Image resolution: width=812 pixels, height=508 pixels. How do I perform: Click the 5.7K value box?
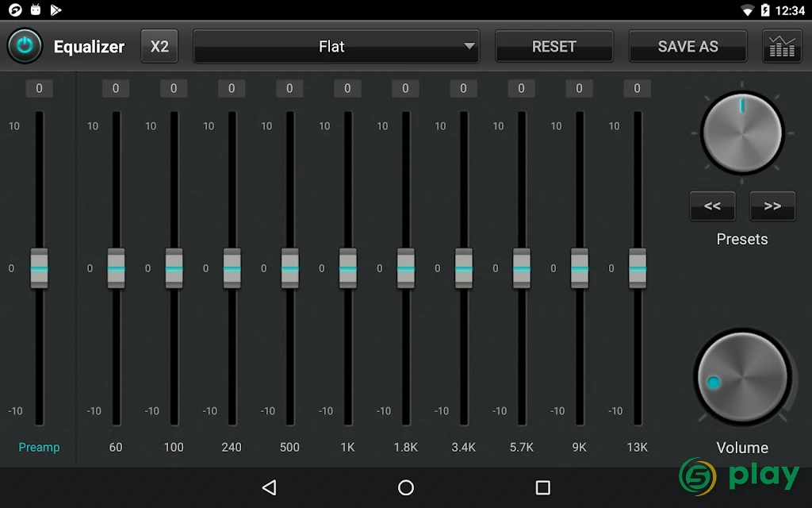point(522,88)
